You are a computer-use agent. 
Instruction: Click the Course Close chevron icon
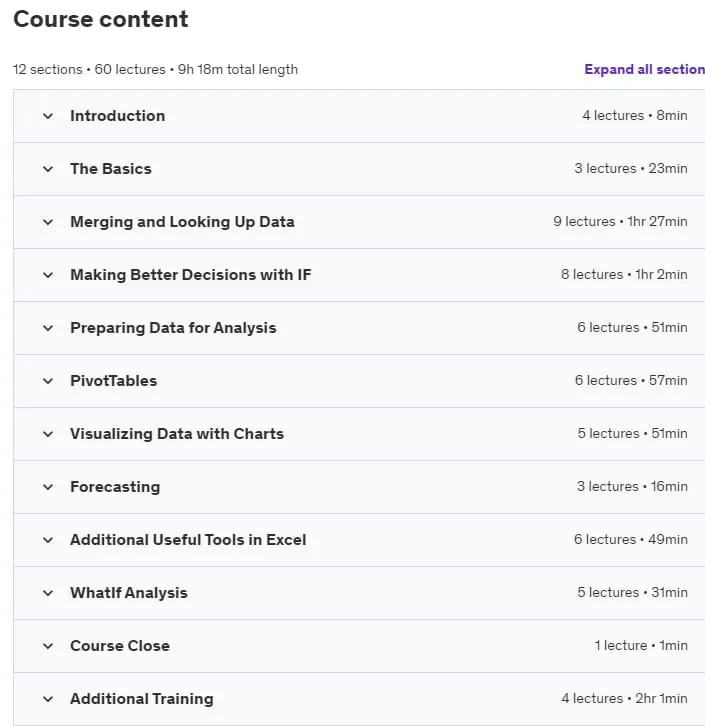[48, 646]
